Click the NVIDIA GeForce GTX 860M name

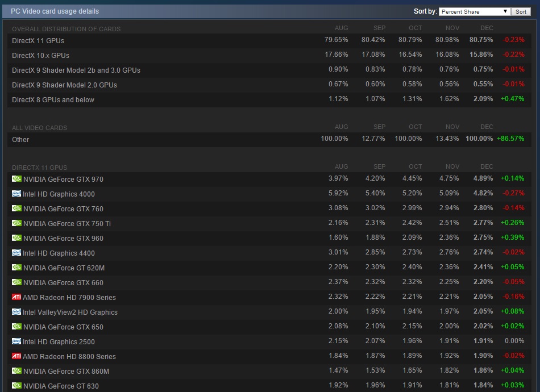(66, 372)
